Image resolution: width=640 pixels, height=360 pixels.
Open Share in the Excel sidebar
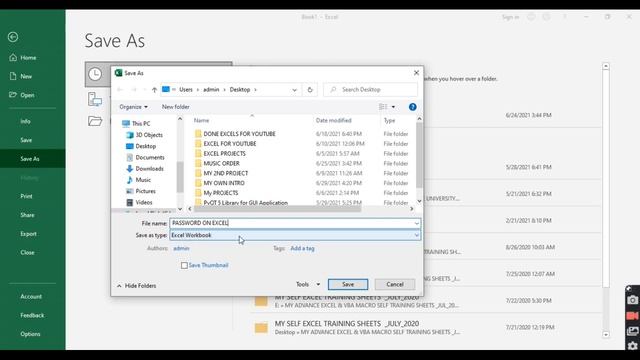(x=27, y=215)
